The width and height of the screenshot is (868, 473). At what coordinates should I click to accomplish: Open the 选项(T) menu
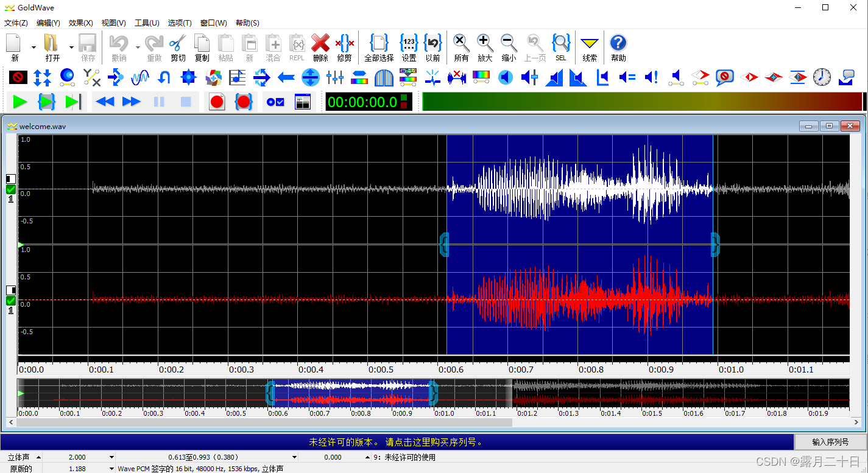click(x=180, y=23)
